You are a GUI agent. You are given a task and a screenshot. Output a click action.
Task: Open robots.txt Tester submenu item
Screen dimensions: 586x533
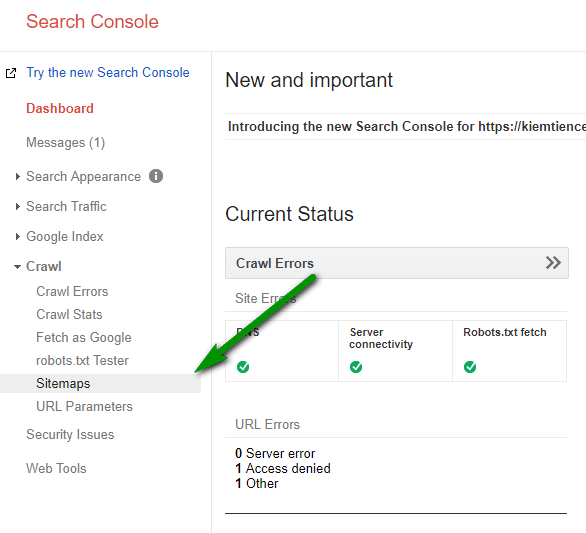(82, 361)
